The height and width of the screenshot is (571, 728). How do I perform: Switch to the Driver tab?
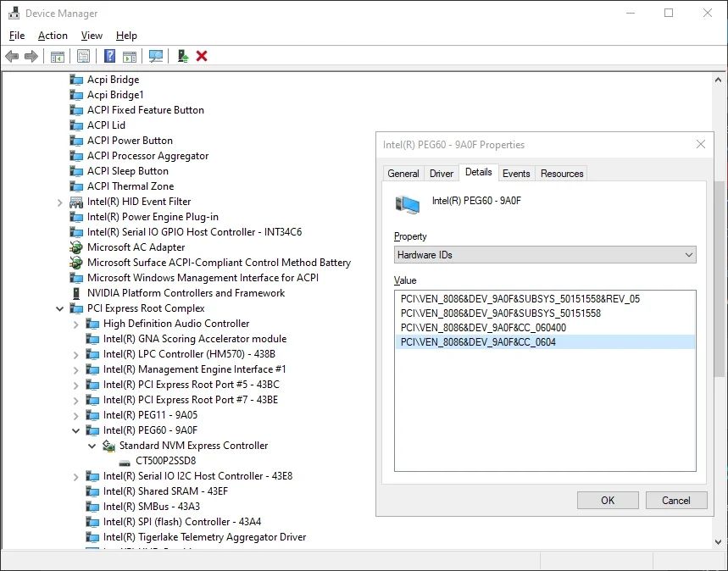pos(442,174)
